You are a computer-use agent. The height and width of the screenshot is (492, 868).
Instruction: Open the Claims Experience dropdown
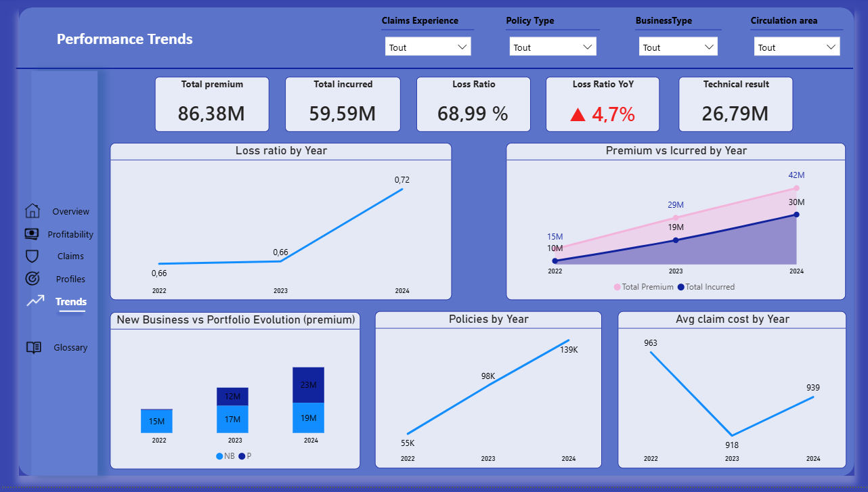428,47
